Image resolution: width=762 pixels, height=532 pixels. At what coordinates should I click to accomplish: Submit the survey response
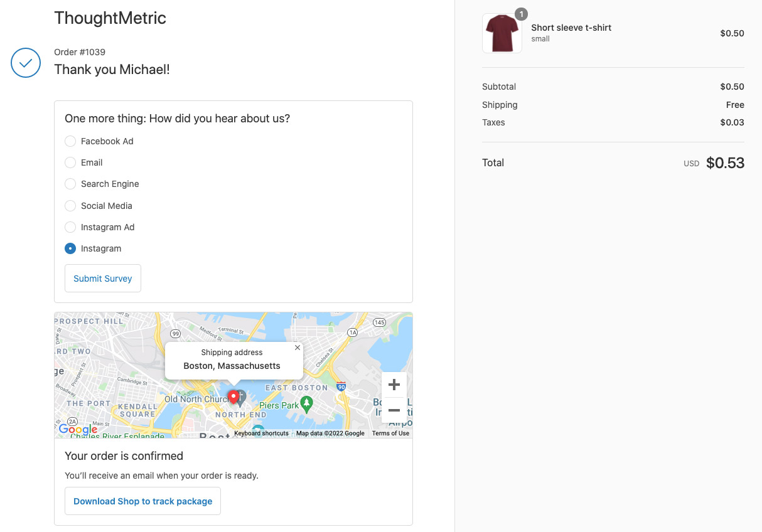(102, 278)
